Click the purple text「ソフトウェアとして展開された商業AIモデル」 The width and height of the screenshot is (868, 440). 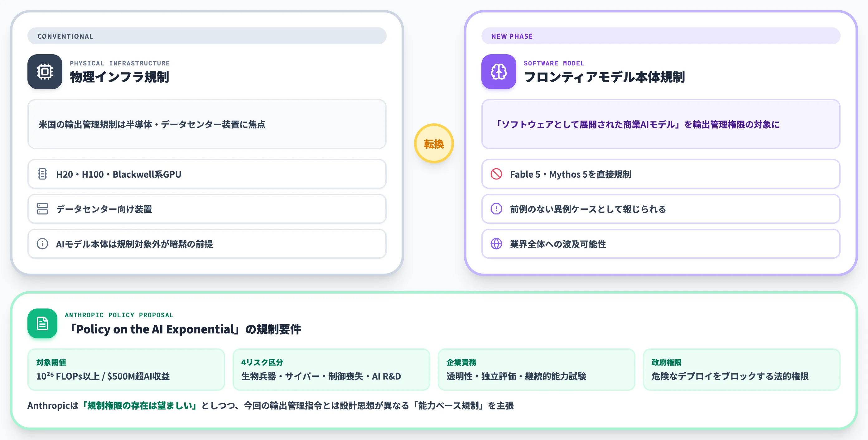(x=588, y=125)
